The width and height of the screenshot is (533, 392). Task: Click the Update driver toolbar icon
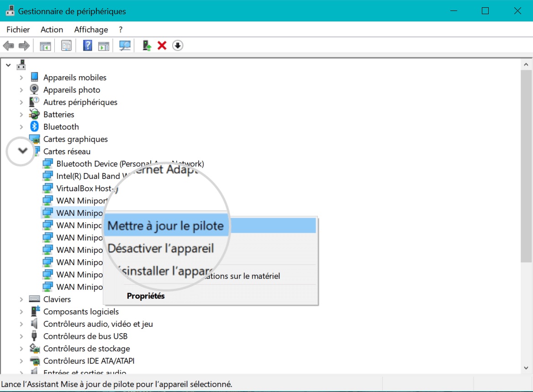pos(147,46)
